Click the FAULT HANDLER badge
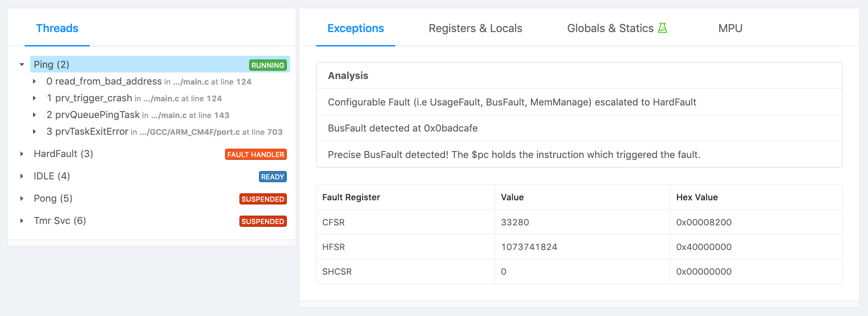868x316 pixels. [255, 154]
